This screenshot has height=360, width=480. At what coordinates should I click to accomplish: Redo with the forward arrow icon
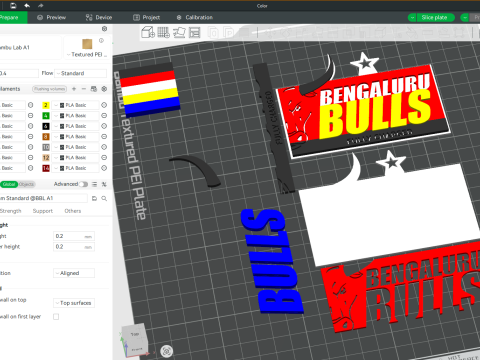tap(40, 6)
